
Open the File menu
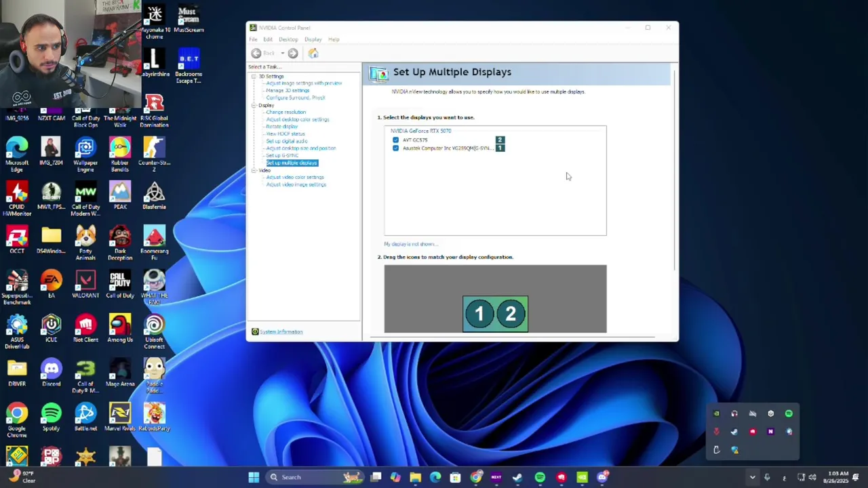click(253, 39)
